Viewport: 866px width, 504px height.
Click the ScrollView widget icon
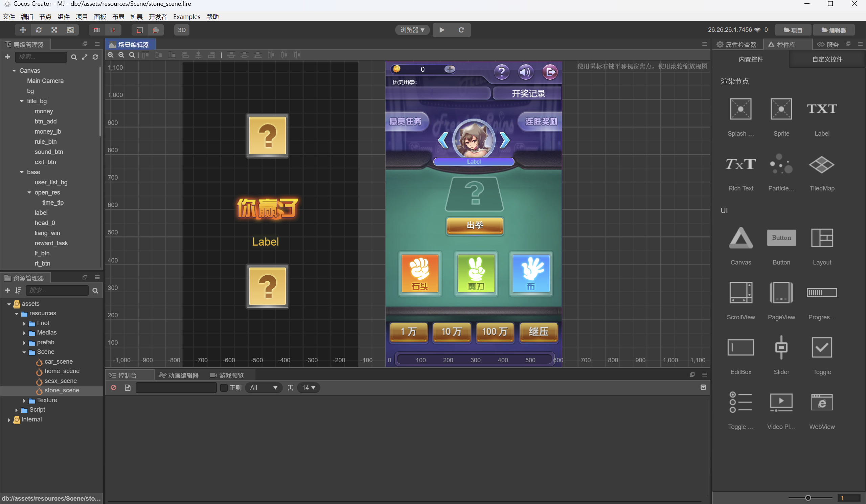[740, 293]
